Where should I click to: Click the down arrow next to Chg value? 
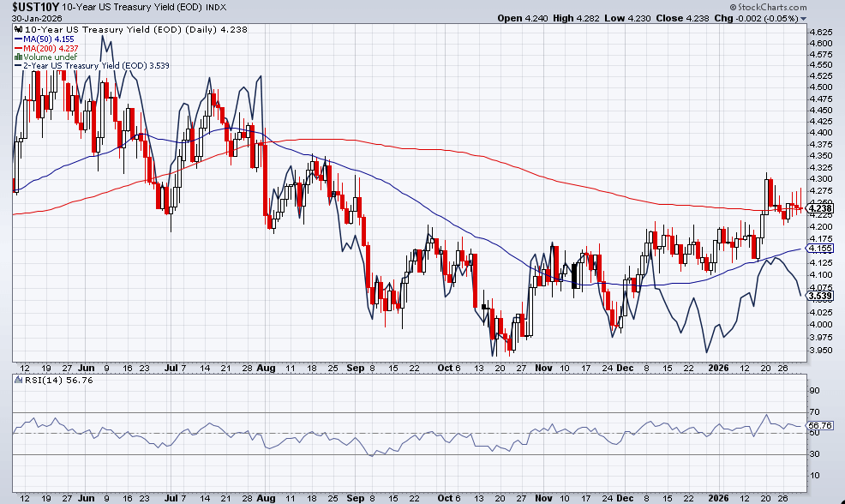(803, 18)
